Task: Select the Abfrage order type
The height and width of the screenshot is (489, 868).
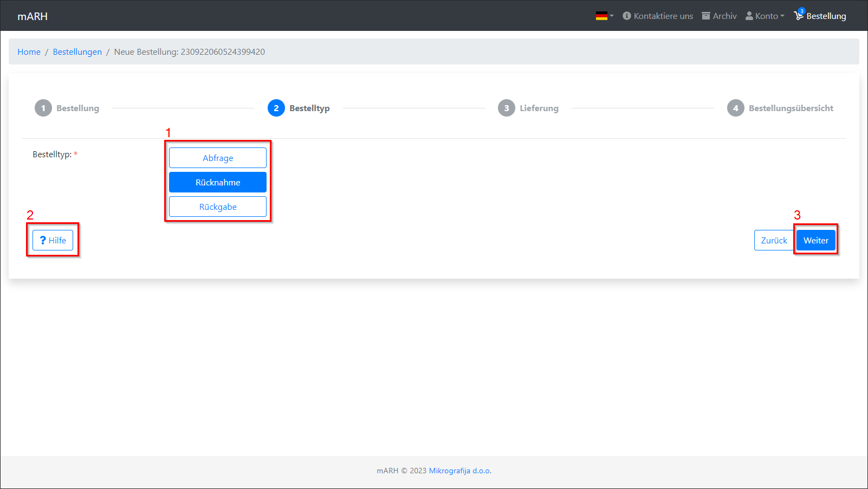Action: (218, 158)
